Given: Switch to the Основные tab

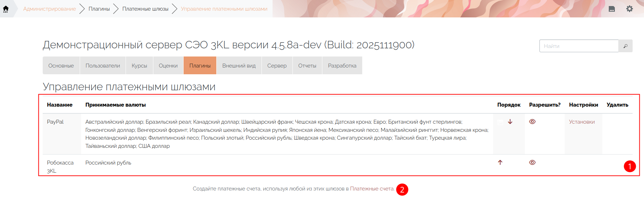Looking at the screenshot, I should (61, 66).
